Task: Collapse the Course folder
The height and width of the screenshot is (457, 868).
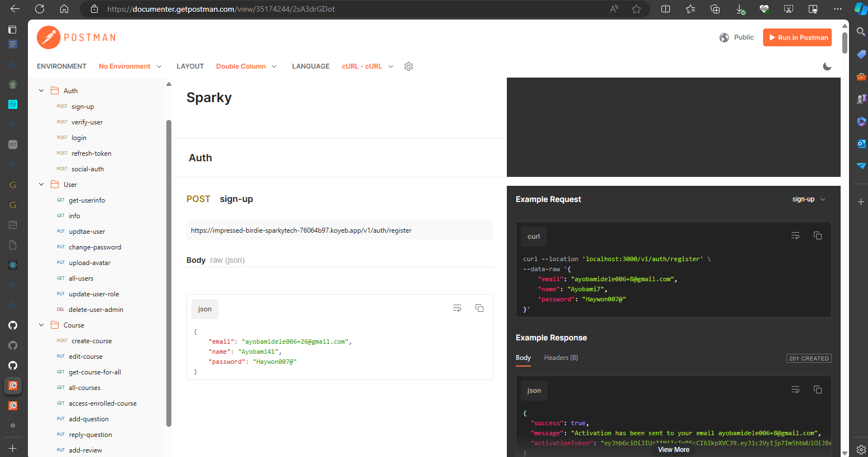Action: tap(41, 325)
